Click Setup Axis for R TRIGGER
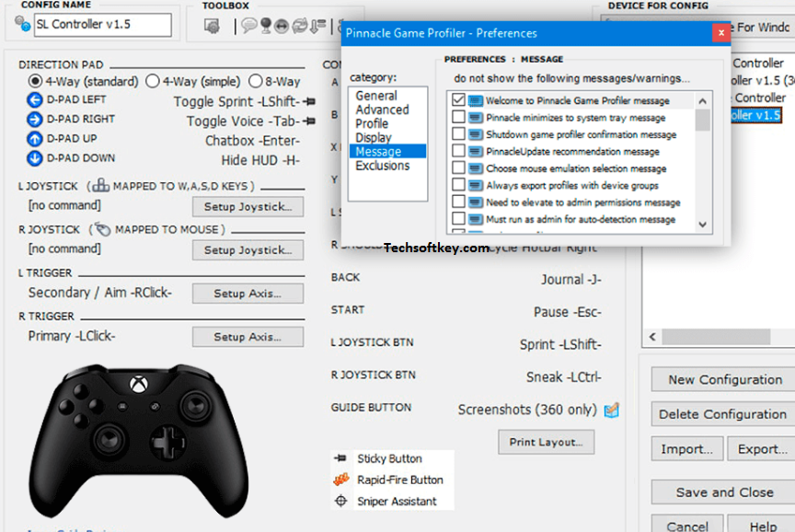 (x=248, y=337)
